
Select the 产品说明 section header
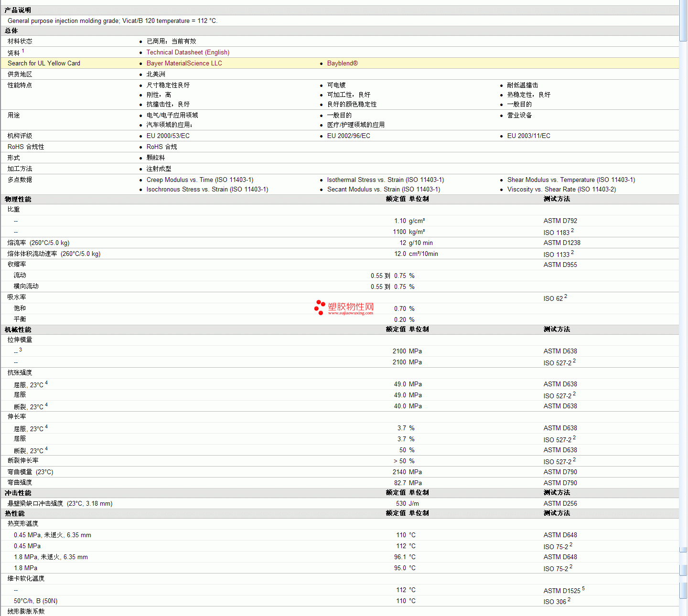[18, 10]
